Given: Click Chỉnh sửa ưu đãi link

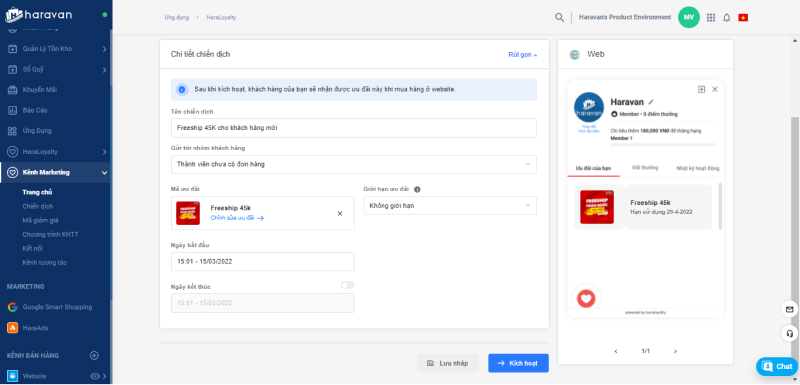Looking at the screenshot, I should click(237, 218).
